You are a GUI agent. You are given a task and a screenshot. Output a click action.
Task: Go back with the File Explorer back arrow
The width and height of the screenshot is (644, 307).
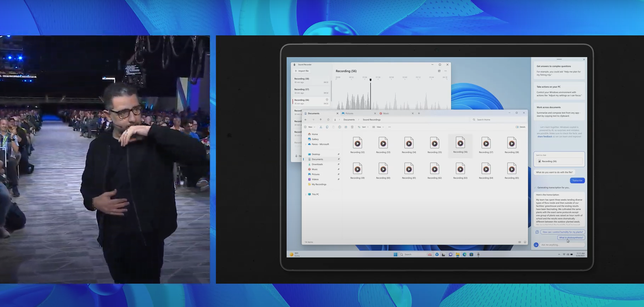[x=306, y=120]
